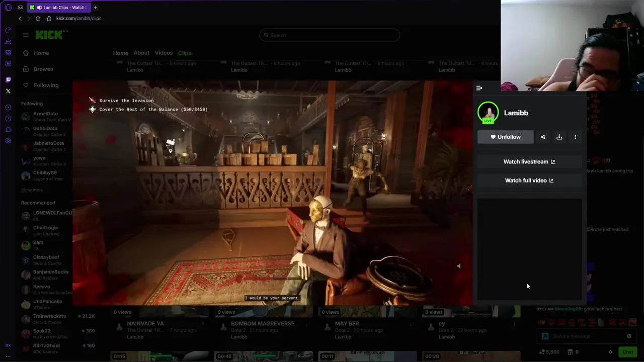Download the clip using the download icon

click(x=559, y=137)
